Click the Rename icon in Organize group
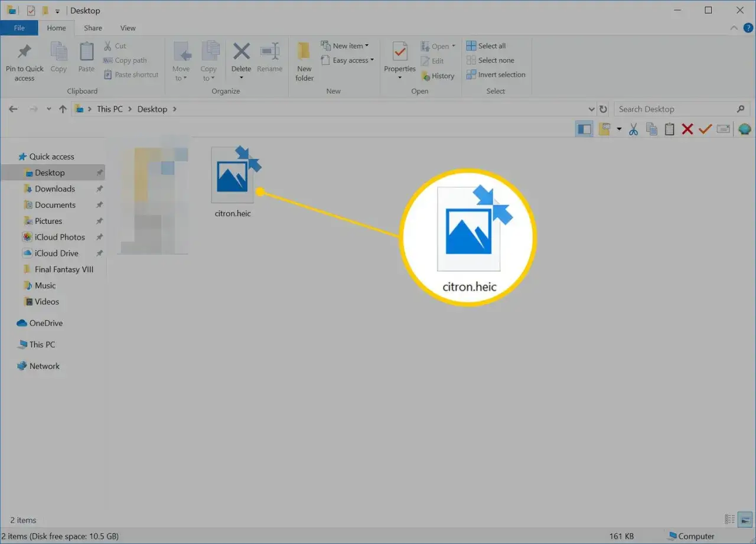This screenshot has height=544, width=756. [x=270, y=52]
